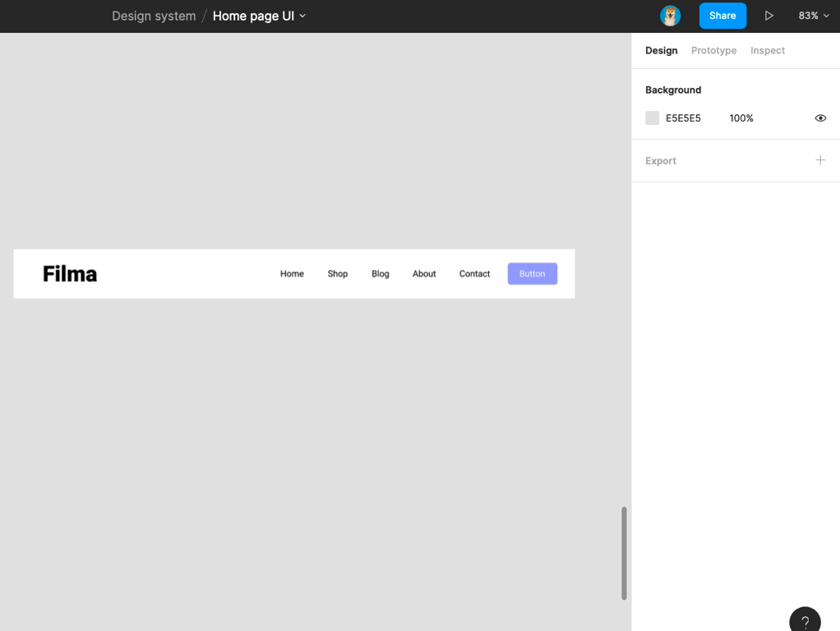Image resolution: width=840 pixels, height=631 pixels.
Task: Click the blue Share button
Action: coord(722,16)
